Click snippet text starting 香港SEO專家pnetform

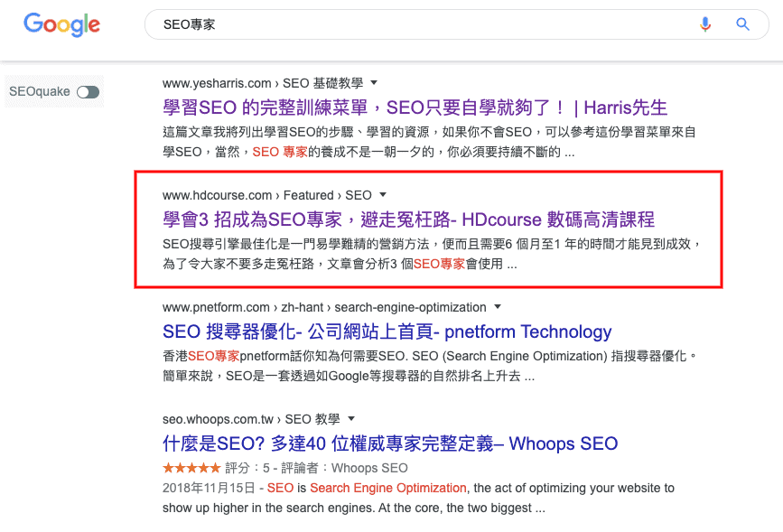430,366
